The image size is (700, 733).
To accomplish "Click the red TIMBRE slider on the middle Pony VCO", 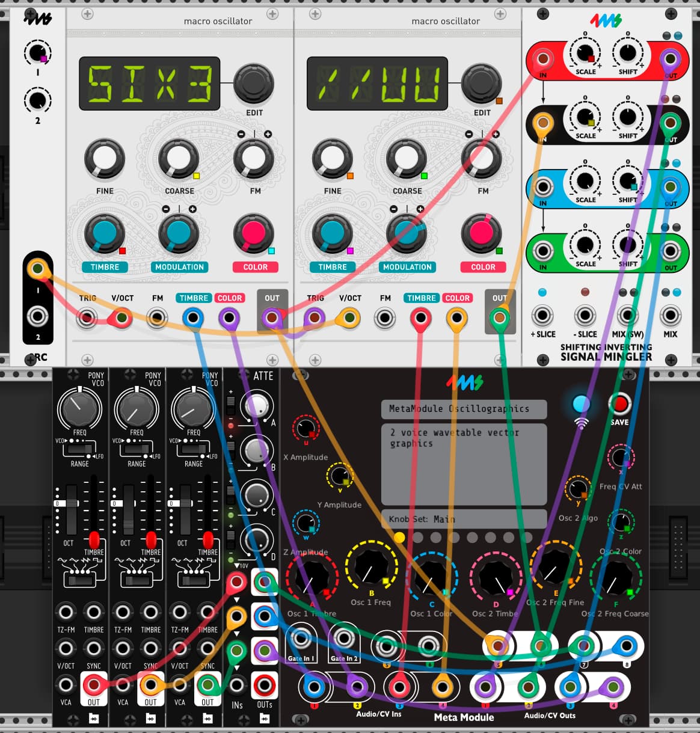I will [151, 538].
